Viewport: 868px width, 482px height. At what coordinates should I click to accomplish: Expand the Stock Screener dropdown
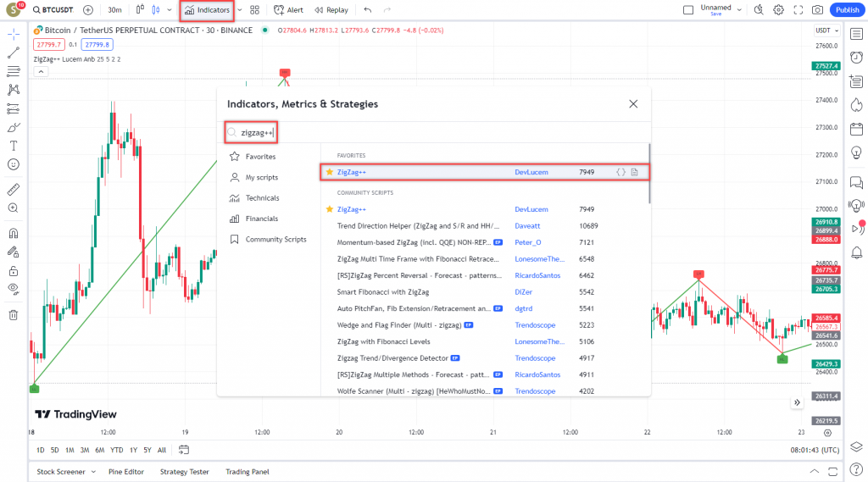[92, 472]
